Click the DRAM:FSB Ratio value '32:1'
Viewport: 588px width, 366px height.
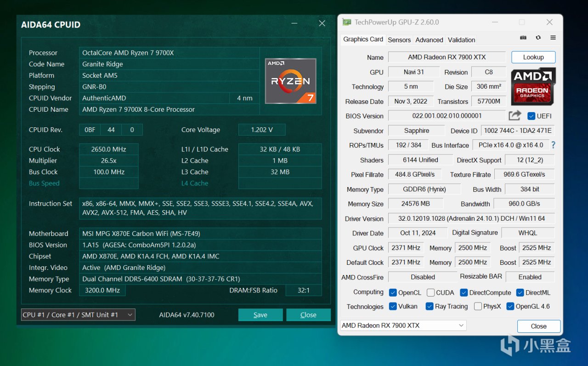click(304, 290)
